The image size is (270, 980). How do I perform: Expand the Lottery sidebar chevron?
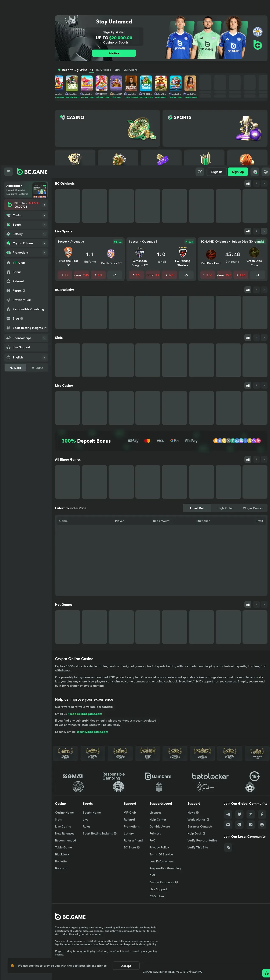(44, 234)
